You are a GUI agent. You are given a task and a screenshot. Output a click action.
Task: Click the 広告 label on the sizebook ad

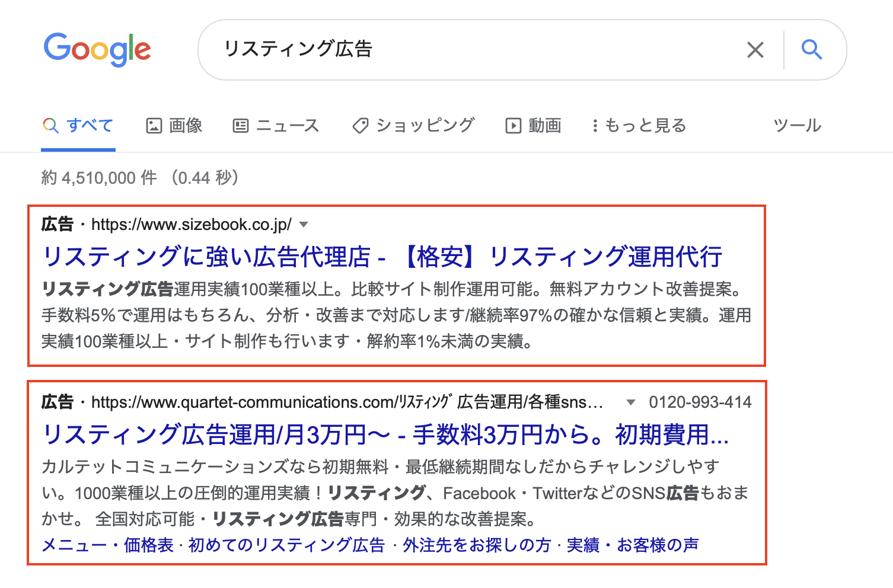pyautogui.click(x=58, y=225)
